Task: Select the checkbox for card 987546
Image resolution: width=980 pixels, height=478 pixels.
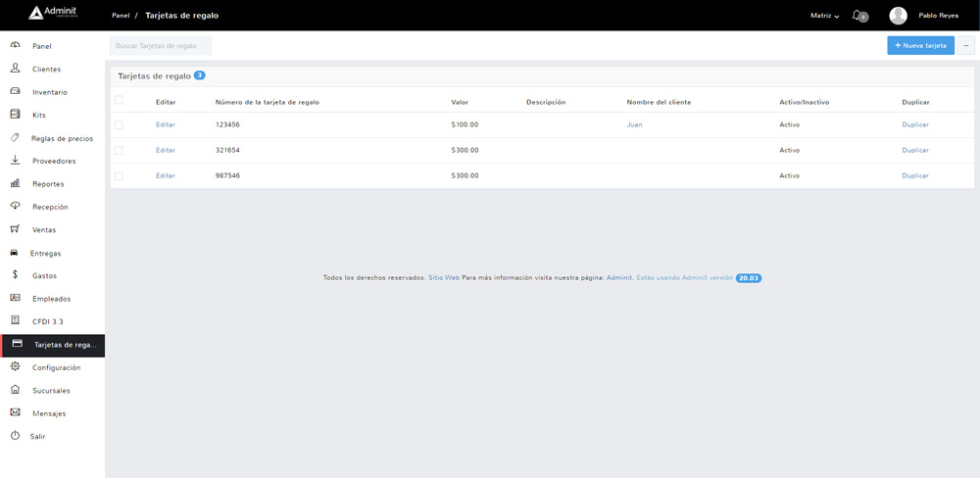Action: (119, 175)
